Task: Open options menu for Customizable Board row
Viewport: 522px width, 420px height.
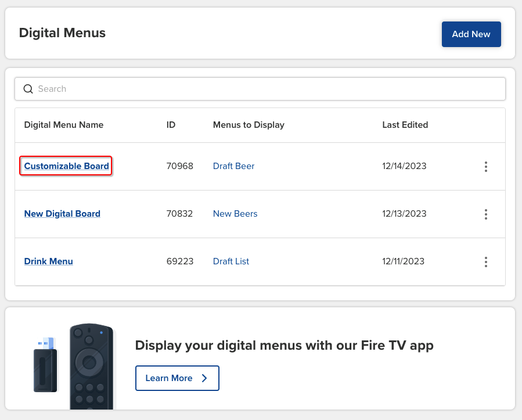Action: coord(486,166)
